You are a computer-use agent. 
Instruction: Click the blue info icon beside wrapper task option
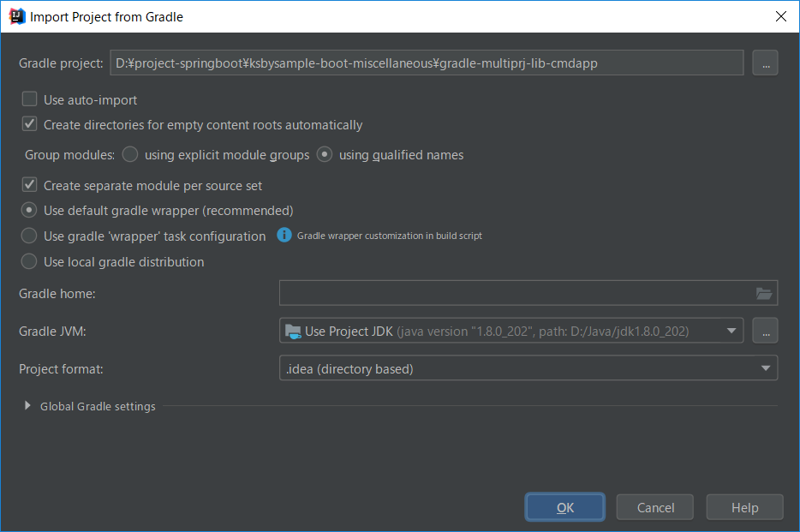284,235
